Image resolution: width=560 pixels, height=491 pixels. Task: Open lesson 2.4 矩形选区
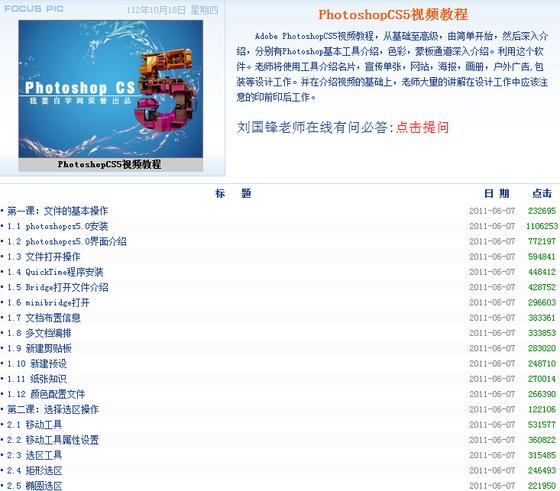(x=35, y=471)
